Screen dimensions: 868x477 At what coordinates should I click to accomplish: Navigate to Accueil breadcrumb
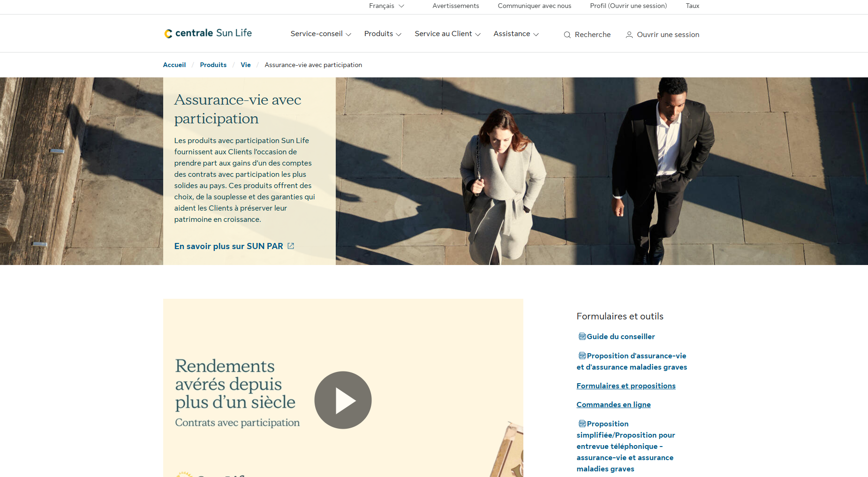174,65
